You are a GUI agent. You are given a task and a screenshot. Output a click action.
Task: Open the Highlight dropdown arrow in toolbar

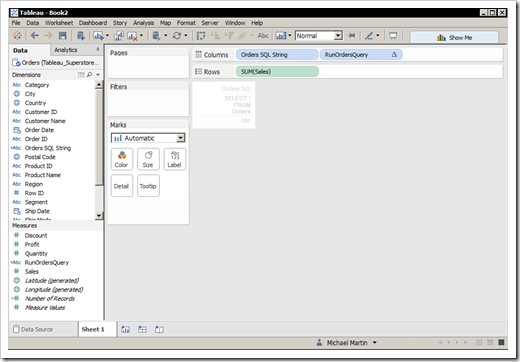coord(378,35)
